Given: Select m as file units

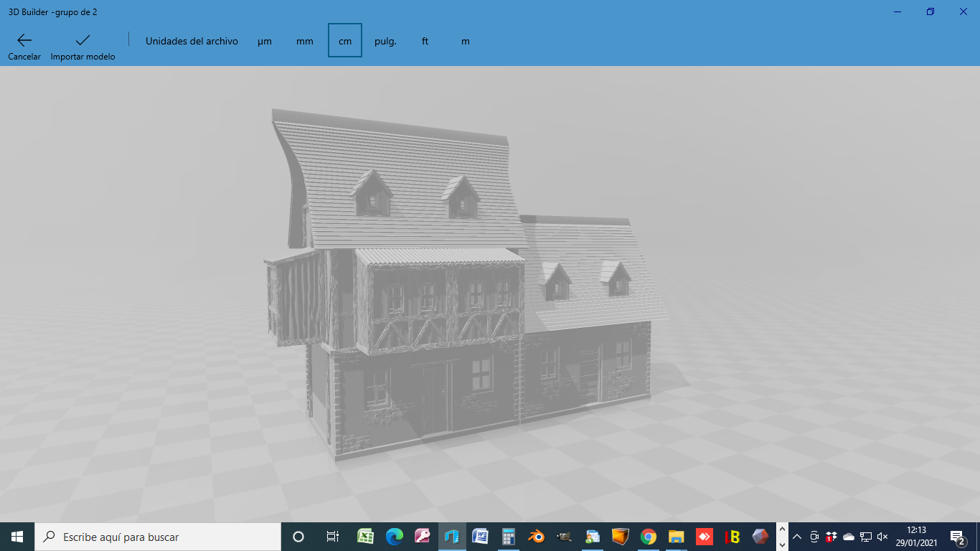Looking at the screenshot, I should pyautogui.click(x=466, y=41).
